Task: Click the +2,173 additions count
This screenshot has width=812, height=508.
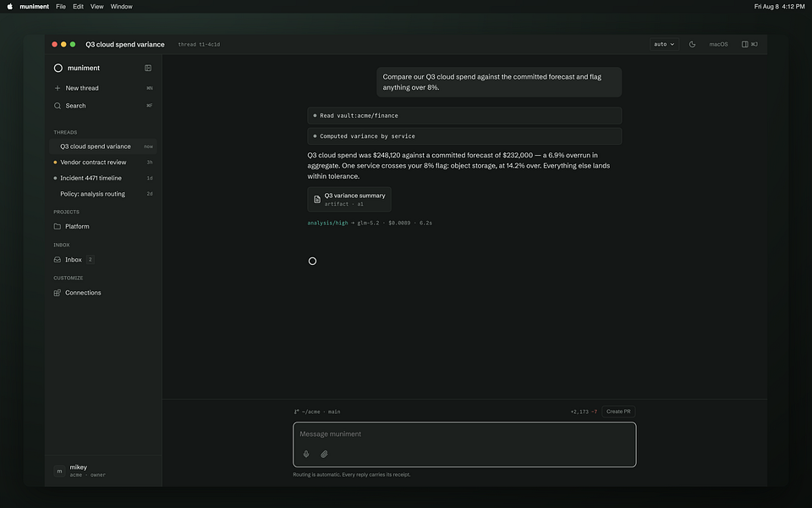Action: click(x=579, y=412)
